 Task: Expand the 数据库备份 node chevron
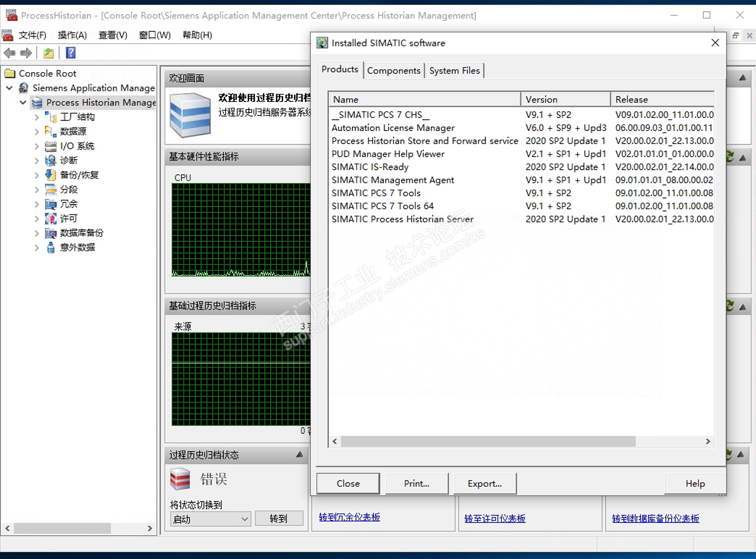coord(37,234)
